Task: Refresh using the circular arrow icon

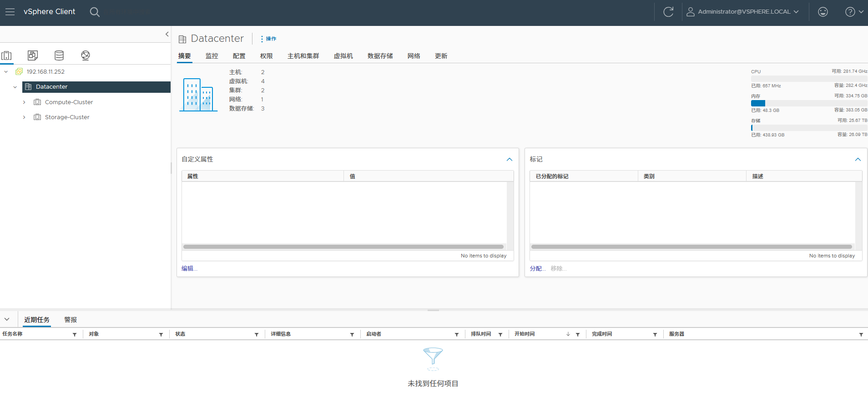Action: [x=668, y=12]
